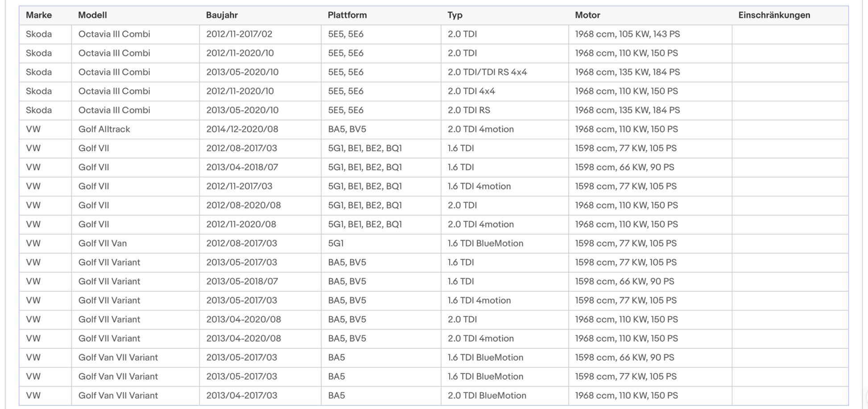This screenshot has width=868, height=409.
Task: Select the Baujahr column header
Action: coord(222,15)
